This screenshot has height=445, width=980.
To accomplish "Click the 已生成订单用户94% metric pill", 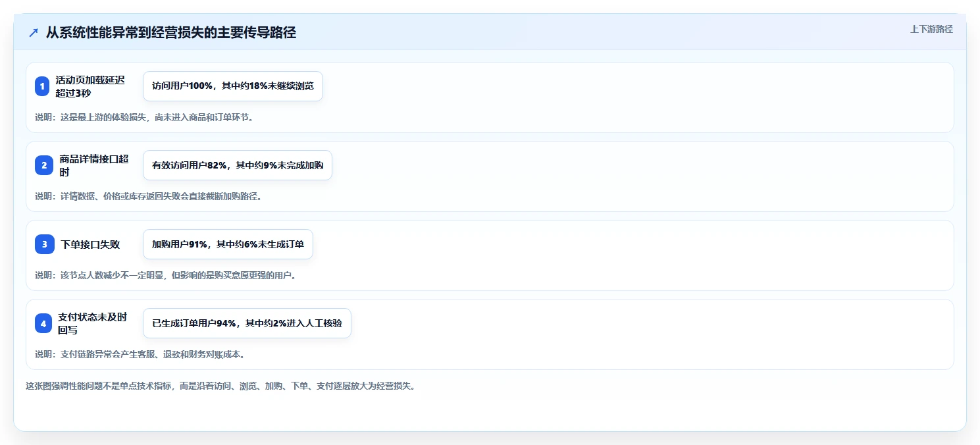I will 247,323.
